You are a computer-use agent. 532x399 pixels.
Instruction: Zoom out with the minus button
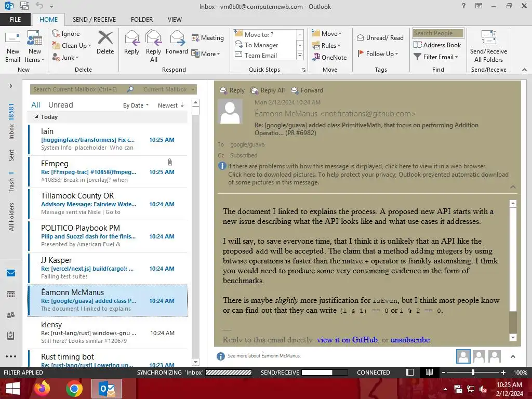pos(443,372)
